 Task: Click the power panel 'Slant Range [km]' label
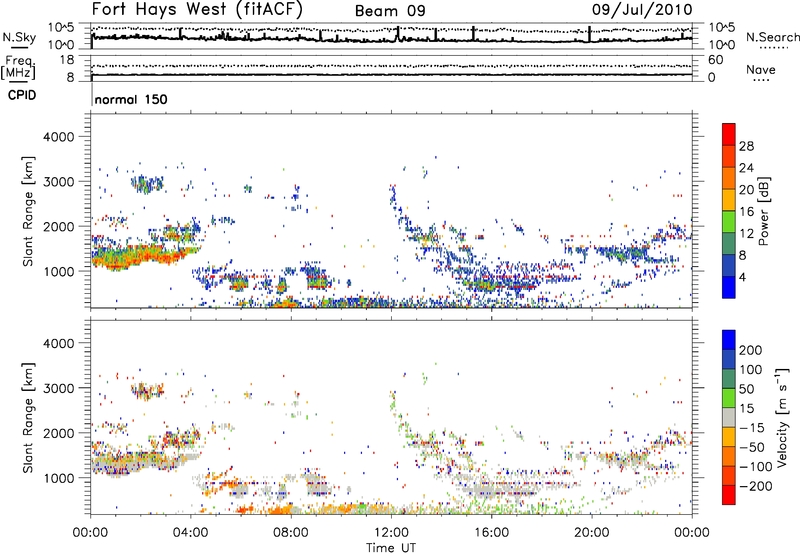click(28, 211)
